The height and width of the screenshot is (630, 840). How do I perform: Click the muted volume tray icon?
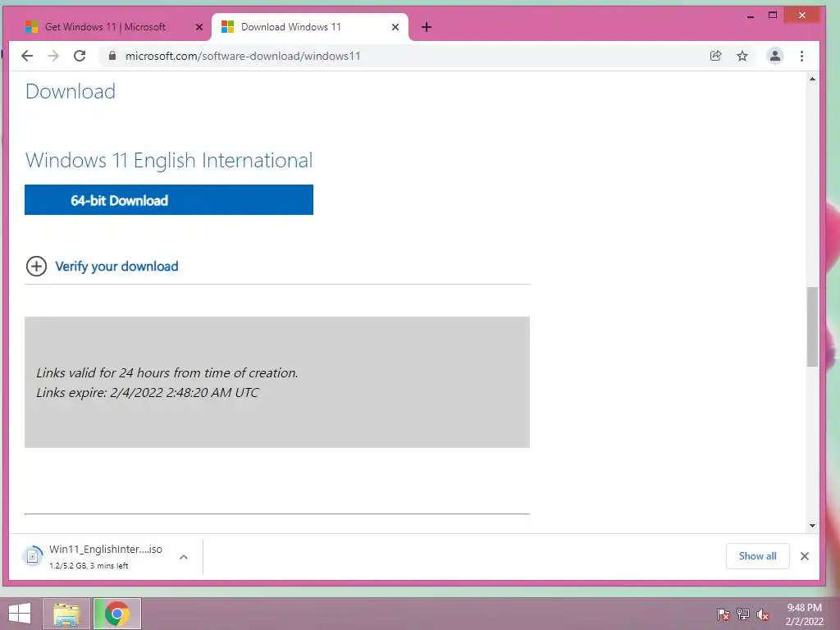[x=762, y=614]
